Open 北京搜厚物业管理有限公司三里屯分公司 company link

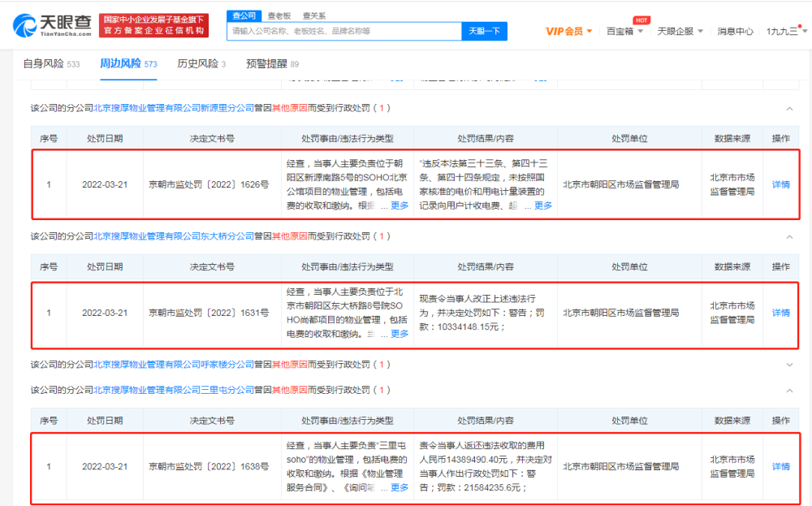(174, 390)
